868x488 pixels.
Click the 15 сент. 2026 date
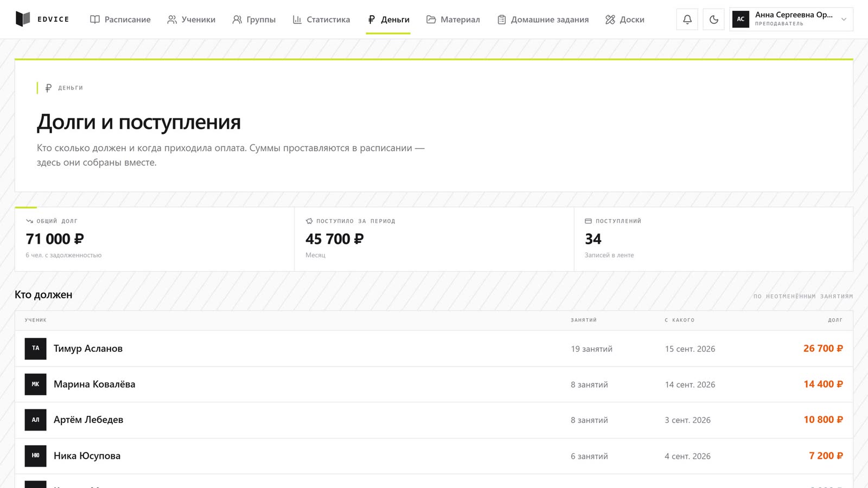click(x=690, y=349)
